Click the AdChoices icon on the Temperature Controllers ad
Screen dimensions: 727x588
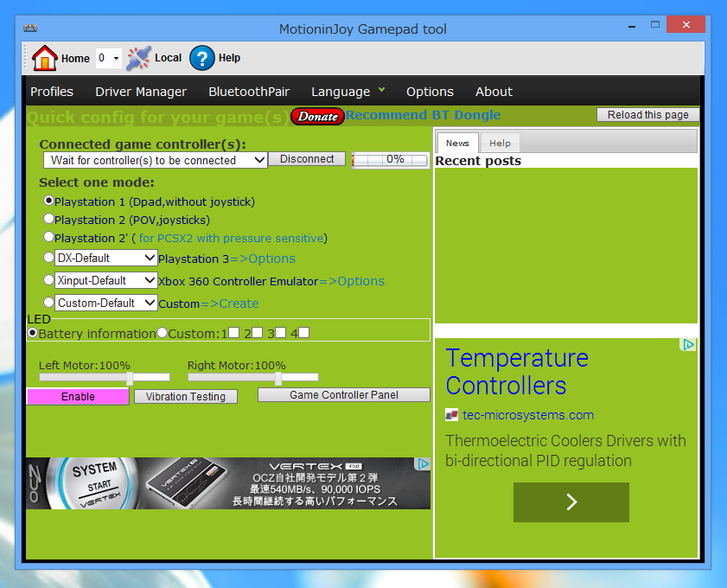coord(688,344)
